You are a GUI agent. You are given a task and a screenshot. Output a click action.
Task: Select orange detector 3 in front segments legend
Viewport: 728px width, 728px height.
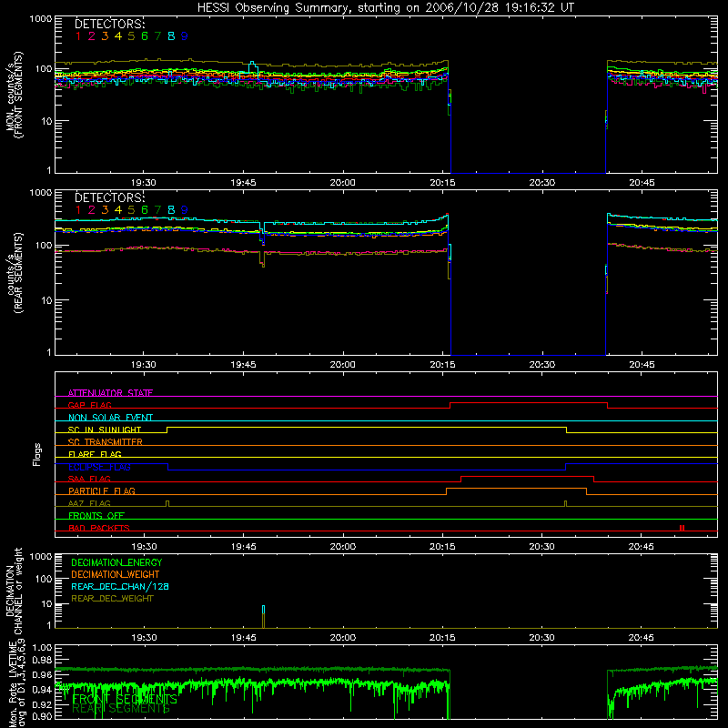pyautogui.click(x=105, y=36)
